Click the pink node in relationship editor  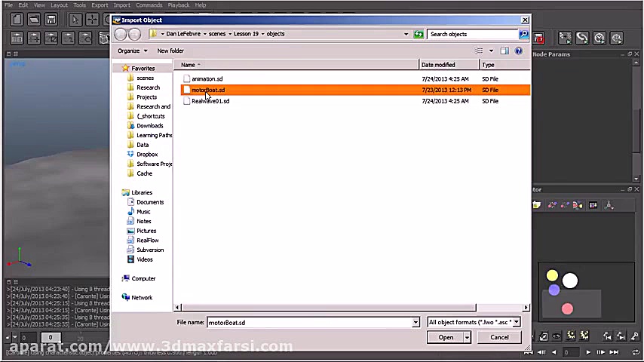tap(567, 308)
